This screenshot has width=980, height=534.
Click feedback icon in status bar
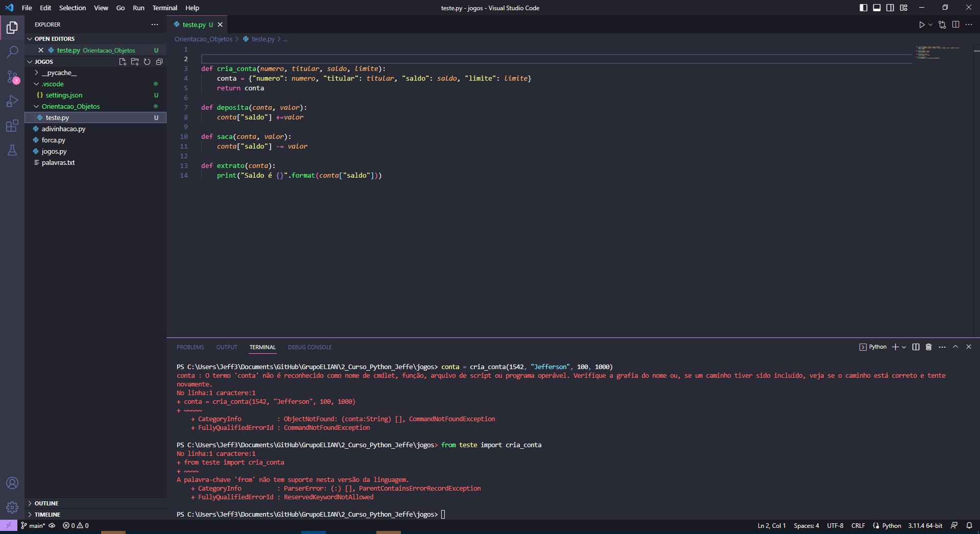coord(954,525)
